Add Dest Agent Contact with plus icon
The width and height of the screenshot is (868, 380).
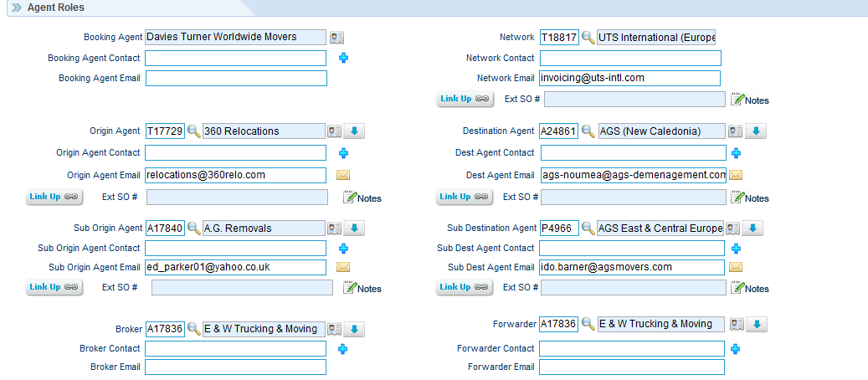click(x=736, y=153)
